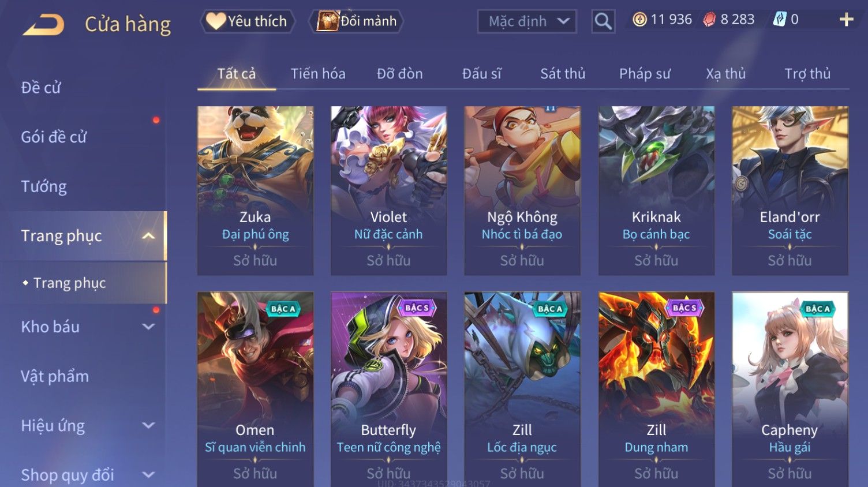The image size is (868, 487).
Task: Switch to the Sát thủ tab
Action: pyautogui.click(x=563, y=74)
